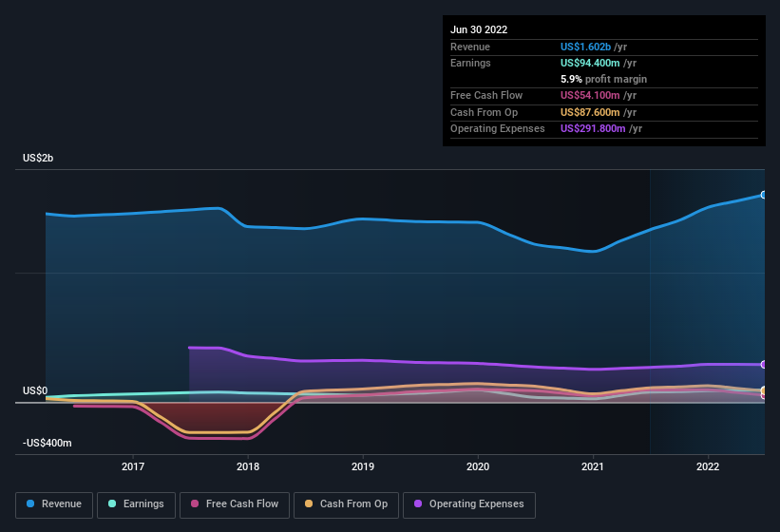Click the US$291.800m operating expenses value
The height and width of the screenshot is (532, 780).
point(593,129)
